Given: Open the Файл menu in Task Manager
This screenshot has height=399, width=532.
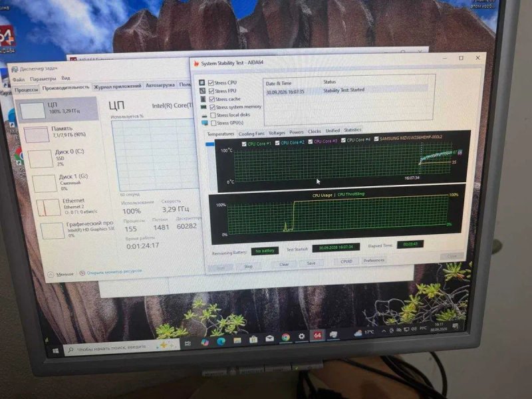Looking at the screenshot, I should 19,79.
